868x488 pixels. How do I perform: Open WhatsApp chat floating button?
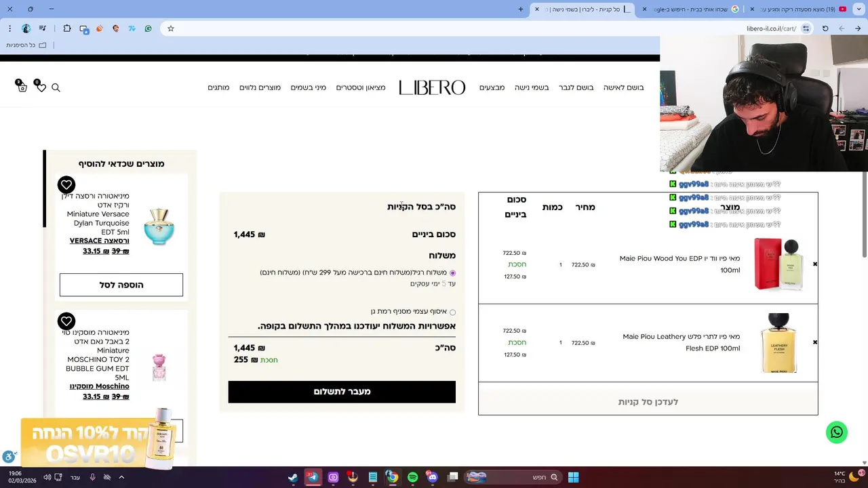pyautogui.click(x=837, y=432)
